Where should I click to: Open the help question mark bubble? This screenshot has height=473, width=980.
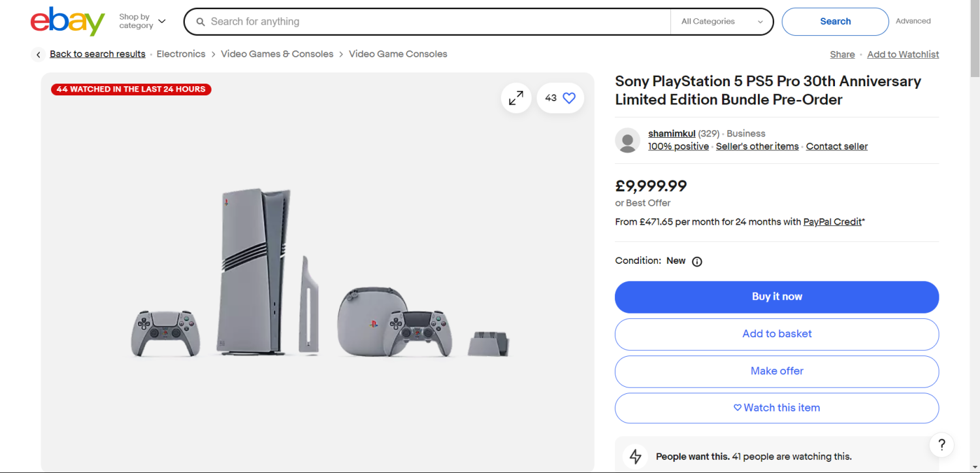[941, 444]
